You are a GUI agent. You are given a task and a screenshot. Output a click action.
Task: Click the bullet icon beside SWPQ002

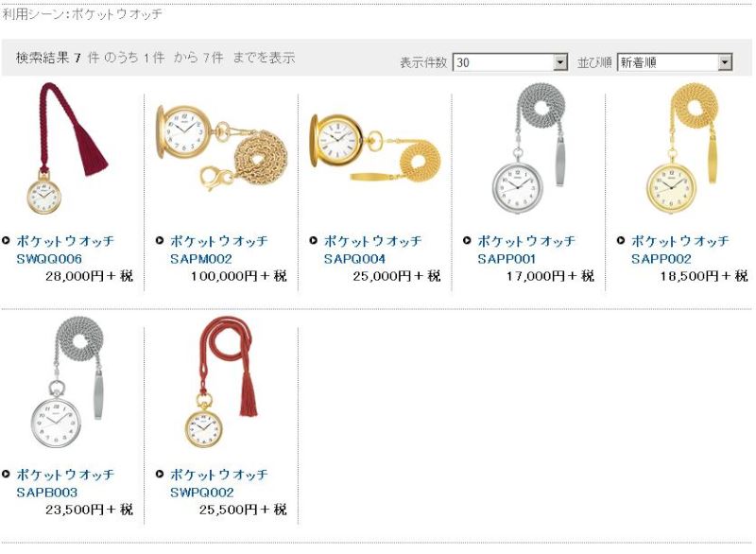pyautogui.click(x=160, y=474)
